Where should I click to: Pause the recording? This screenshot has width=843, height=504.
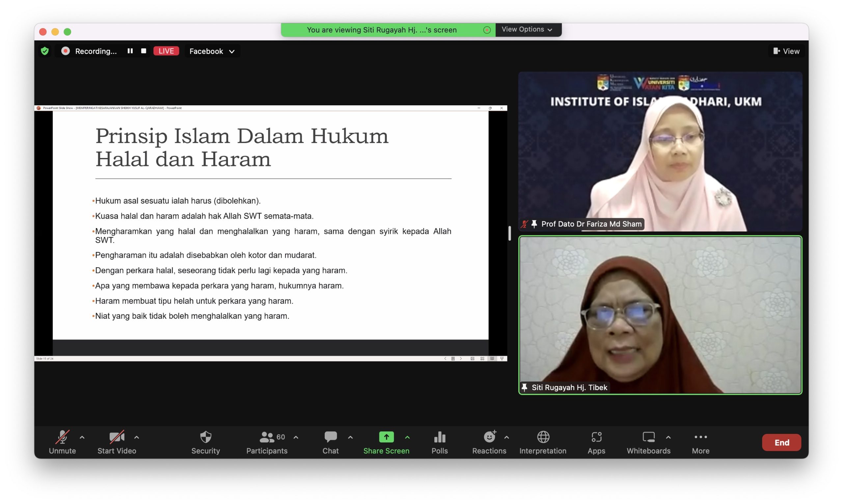coord(130,51)
